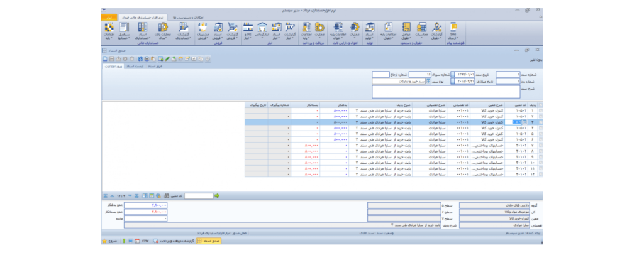Viewport: 644px width, 253px height.
Task: Tick the checkbox of table row 1
Action: click(540, 110)
